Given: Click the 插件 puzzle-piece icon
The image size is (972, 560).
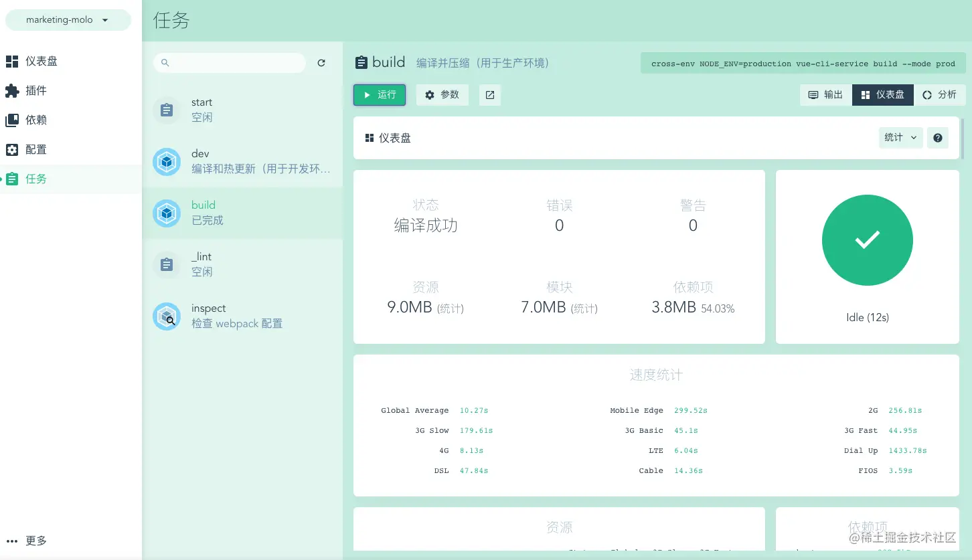Looking at the screenshot, I should coord(12,91).
